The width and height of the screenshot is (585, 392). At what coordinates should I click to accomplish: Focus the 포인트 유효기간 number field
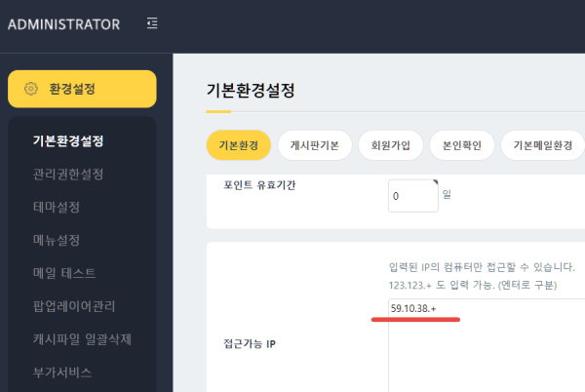[x=411, y=196]
